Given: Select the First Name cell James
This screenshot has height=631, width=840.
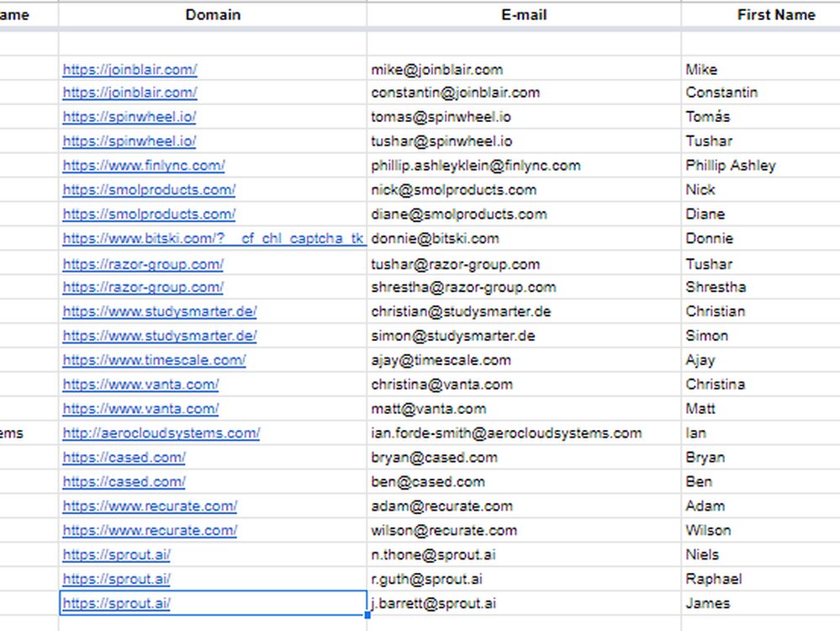Looking at the screenshot, I should coord(761,604).
